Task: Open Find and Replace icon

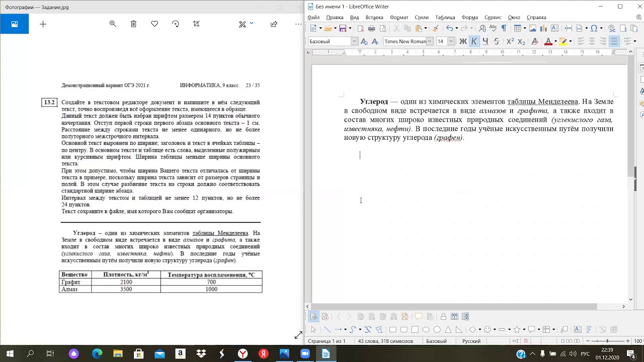Action: (481, 28)
